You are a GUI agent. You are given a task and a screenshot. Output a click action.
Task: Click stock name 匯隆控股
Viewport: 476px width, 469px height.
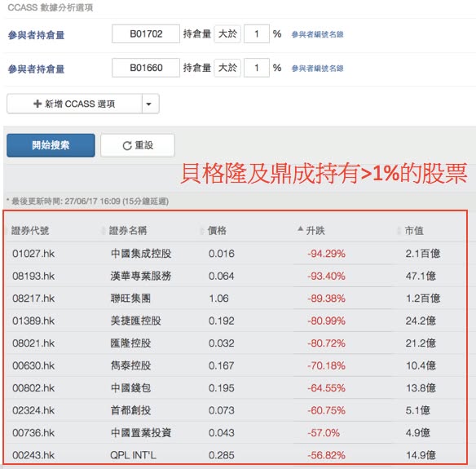tap(130, 343)
